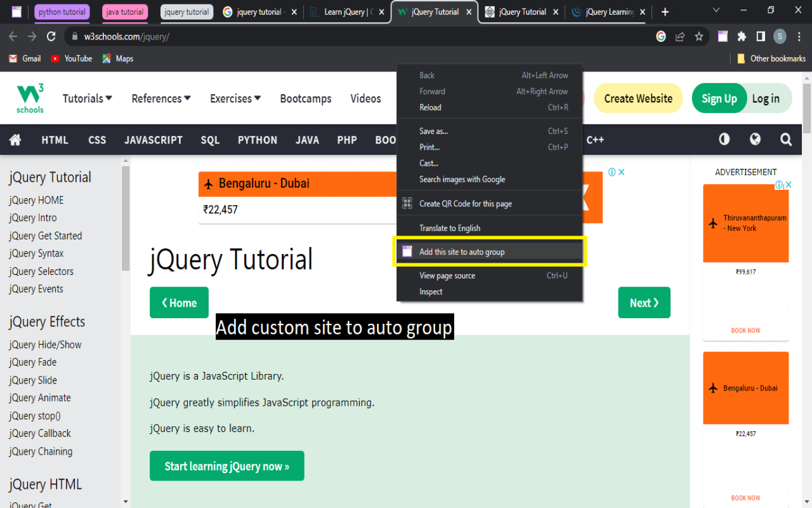
Task: Click the W3Schools logo
Action: tap(30, 98)
